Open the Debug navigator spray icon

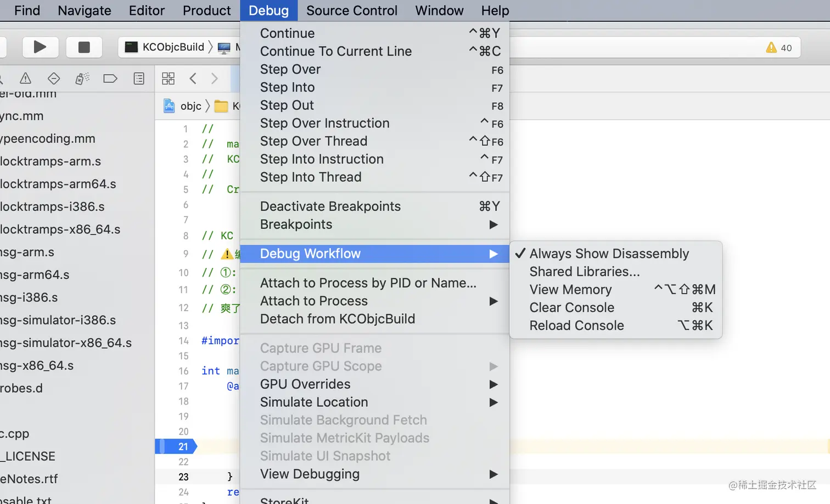[x=82, y=79]
